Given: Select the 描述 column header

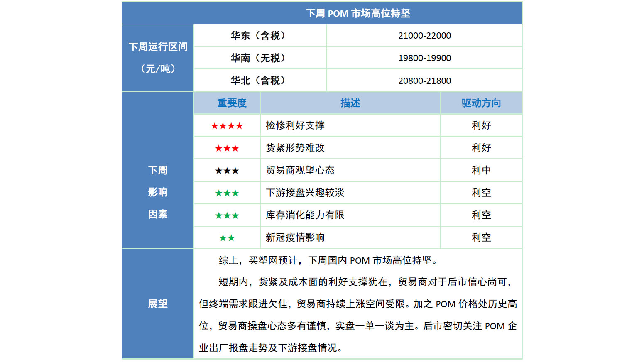Looking at the screenshot, I should point(350,103).
